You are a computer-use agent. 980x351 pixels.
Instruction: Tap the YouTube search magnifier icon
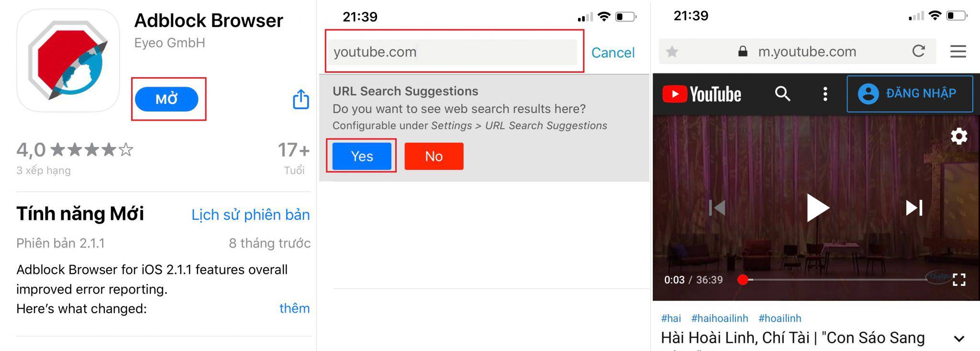(x=782, y=93)
